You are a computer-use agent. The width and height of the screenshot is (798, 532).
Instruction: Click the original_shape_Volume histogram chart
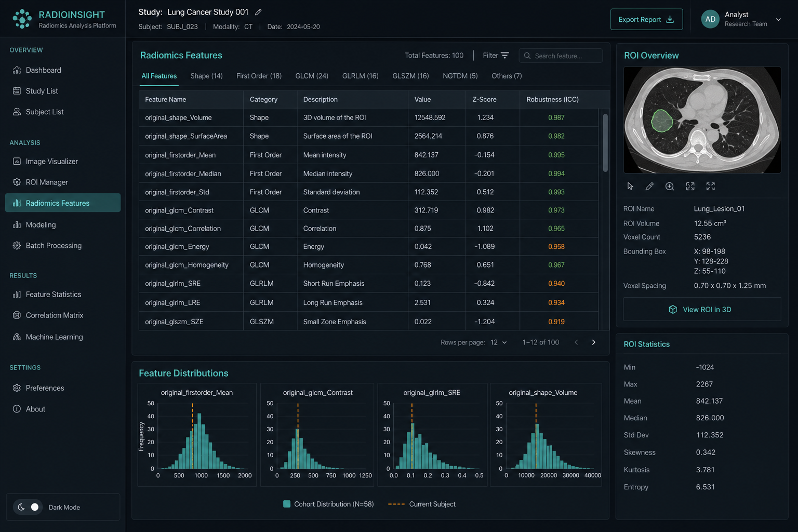[x=546, y=435]
